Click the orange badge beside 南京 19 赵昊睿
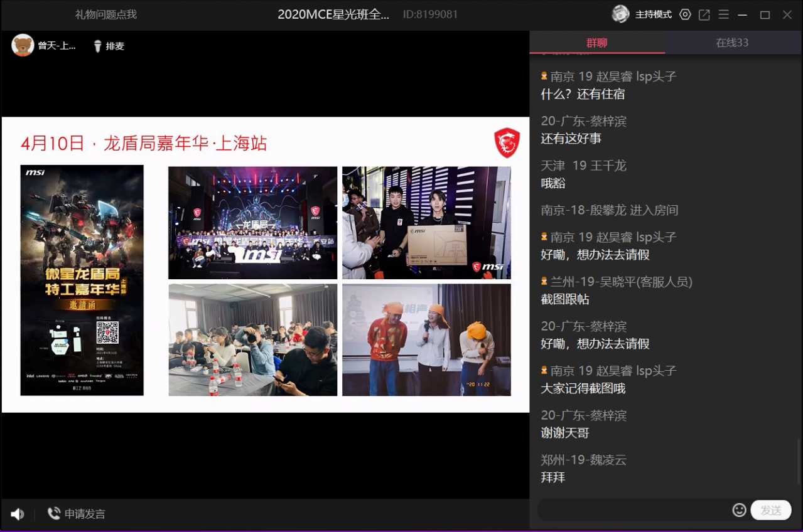 [544, 76]
